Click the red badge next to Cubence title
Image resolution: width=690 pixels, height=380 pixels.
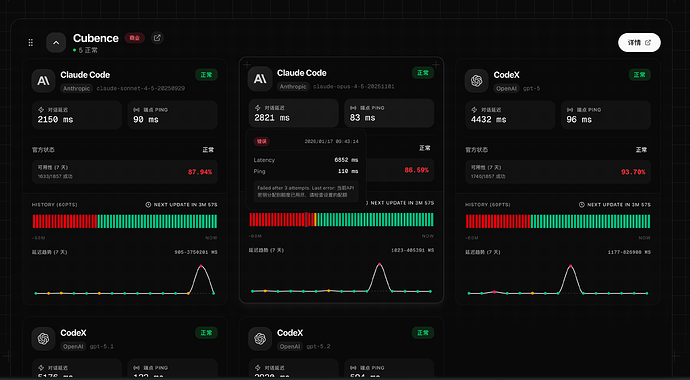click(134, 38)
